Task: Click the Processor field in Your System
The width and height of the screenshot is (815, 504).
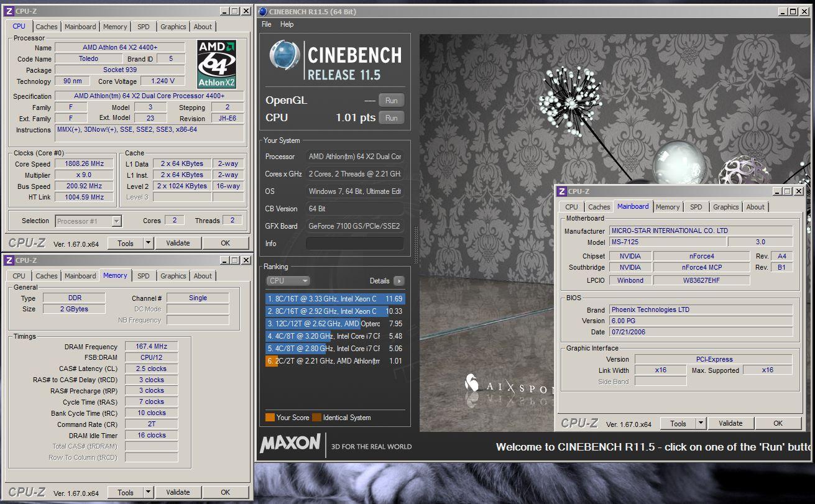Action: (355, 157)
